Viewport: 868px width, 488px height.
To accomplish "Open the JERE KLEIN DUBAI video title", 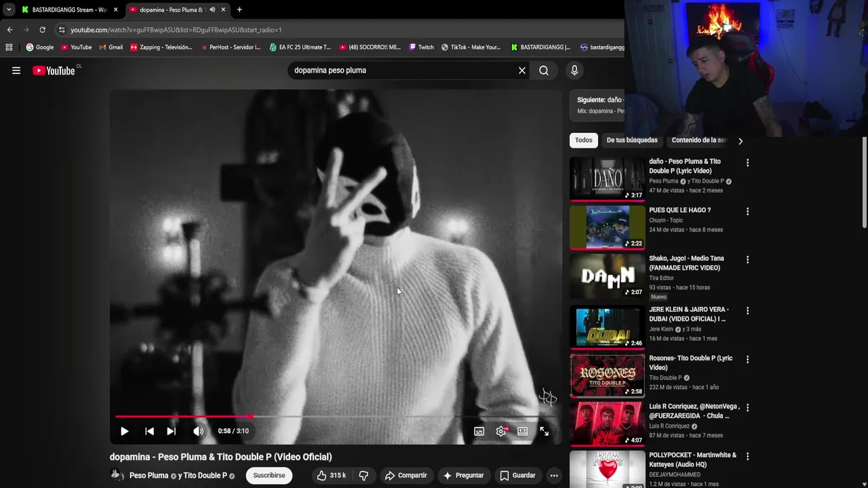I will 689,314.
